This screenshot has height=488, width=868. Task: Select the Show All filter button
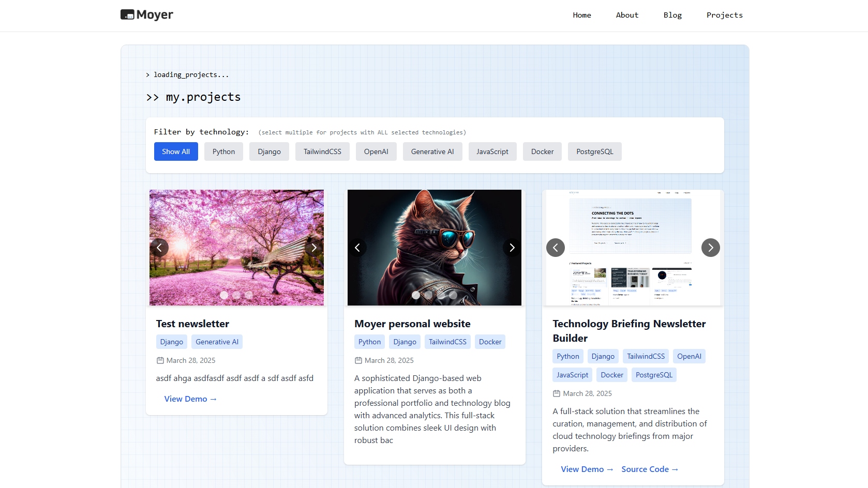176,151
